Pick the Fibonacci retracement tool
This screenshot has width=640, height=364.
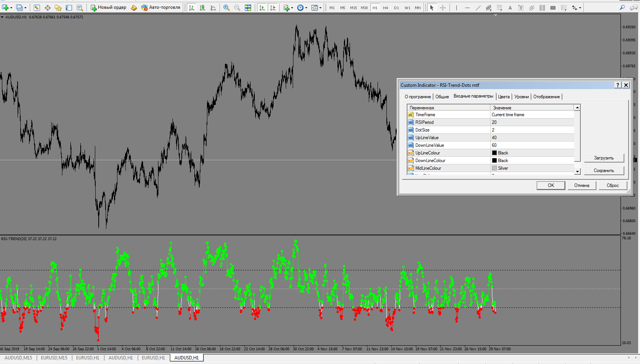point(500,8)
